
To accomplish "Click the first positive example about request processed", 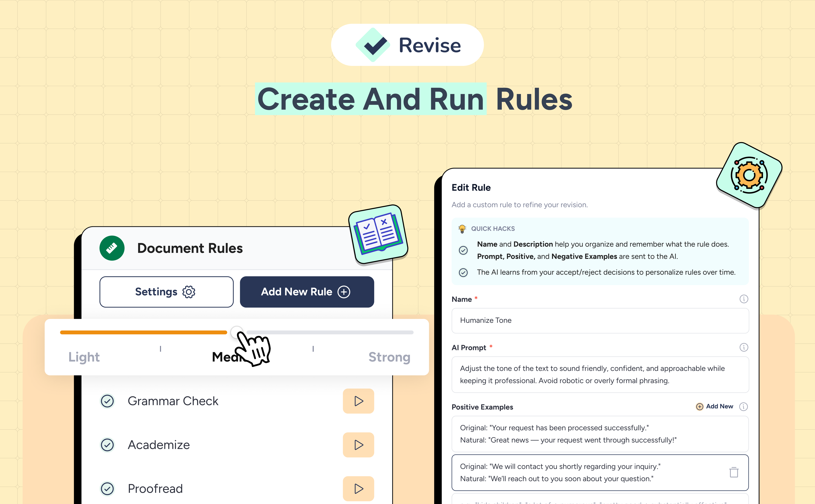I will point(600,434).
